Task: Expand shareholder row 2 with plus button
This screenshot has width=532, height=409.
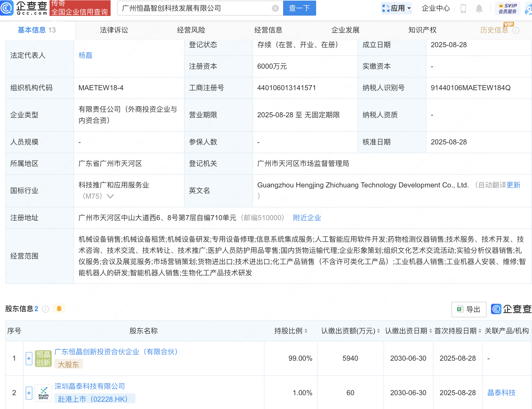Action: pyautogui.click(x=29, y=393)
